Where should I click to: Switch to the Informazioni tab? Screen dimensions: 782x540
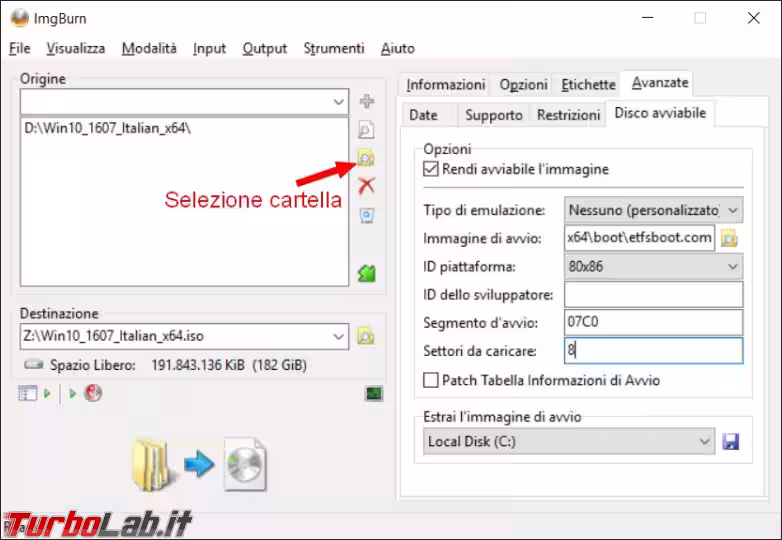(445, 84)
